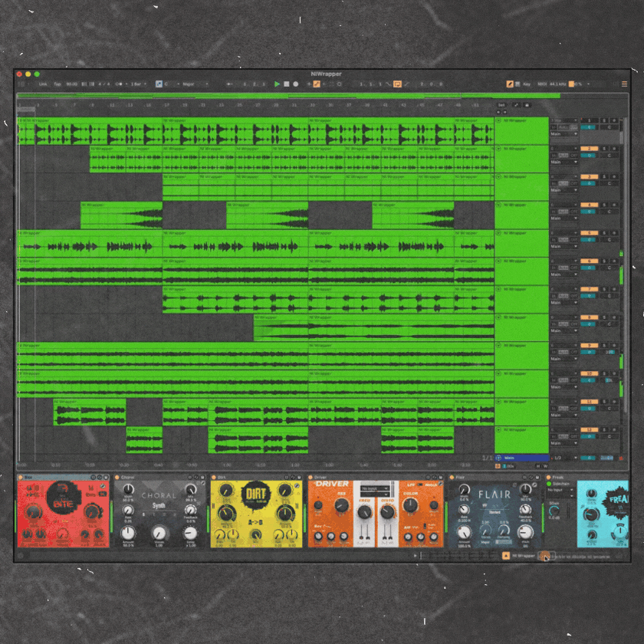Screen dimensions: 644x644
Task: Click the Choral Amount knob
Action: point(128,533)
